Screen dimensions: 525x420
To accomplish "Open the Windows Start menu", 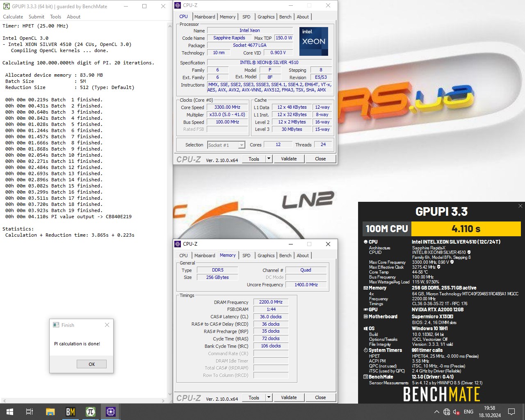I will 10,412.
